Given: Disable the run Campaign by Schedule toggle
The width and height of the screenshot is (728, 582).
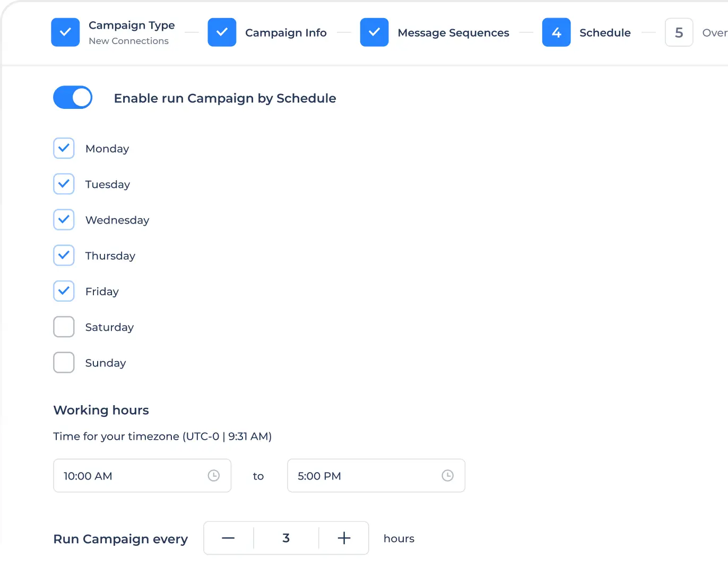Looking at the screenshot, I should click(x=73, y=98).
